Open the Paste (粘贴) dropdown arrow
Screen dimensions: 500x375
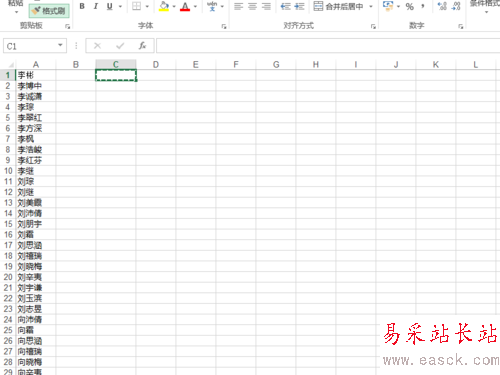(x=17, y=12)
